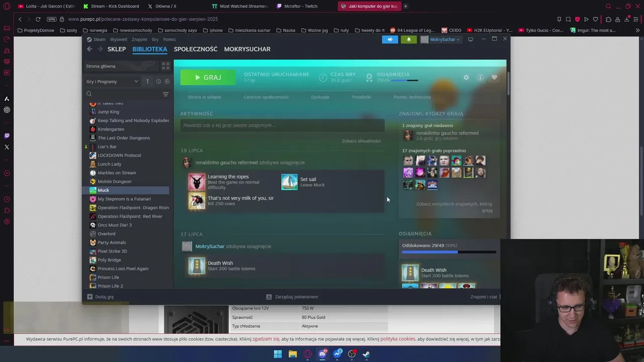
Task: Open game info icon next to gear
Action: [x=480, y=77]
